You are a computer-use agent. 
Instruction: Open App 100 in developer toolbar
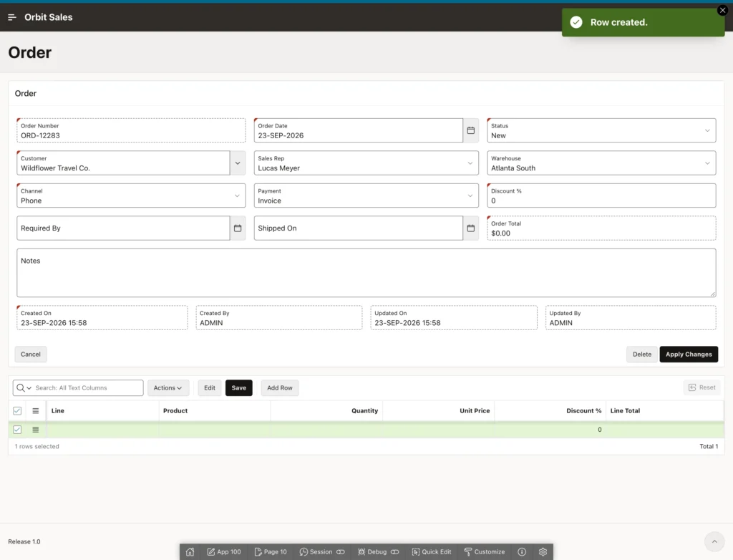(224, 552)
